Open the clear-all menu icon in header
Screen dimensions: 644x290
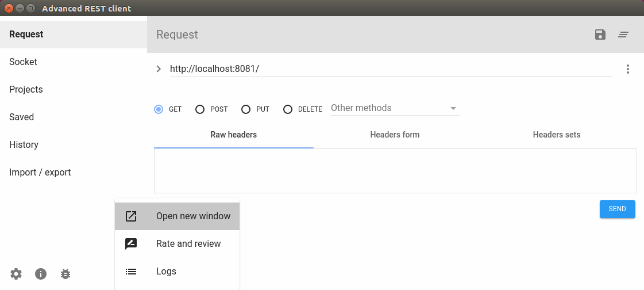point(623,35)
